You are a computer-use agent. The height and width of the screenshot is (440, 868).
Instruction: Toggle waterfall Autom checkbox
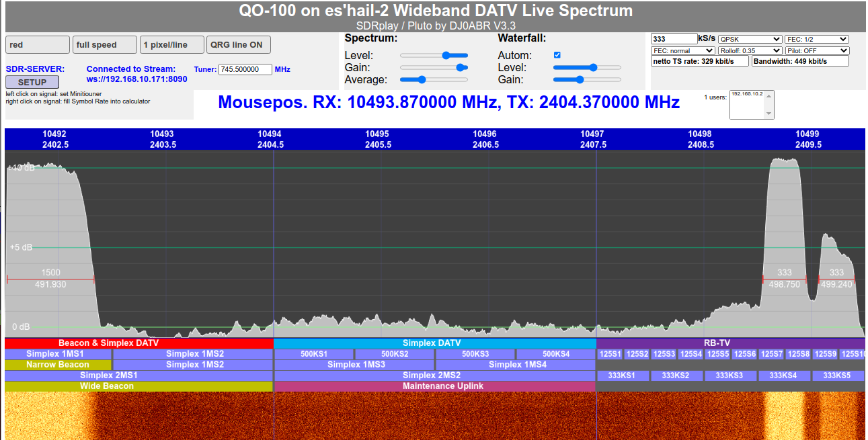557,55
